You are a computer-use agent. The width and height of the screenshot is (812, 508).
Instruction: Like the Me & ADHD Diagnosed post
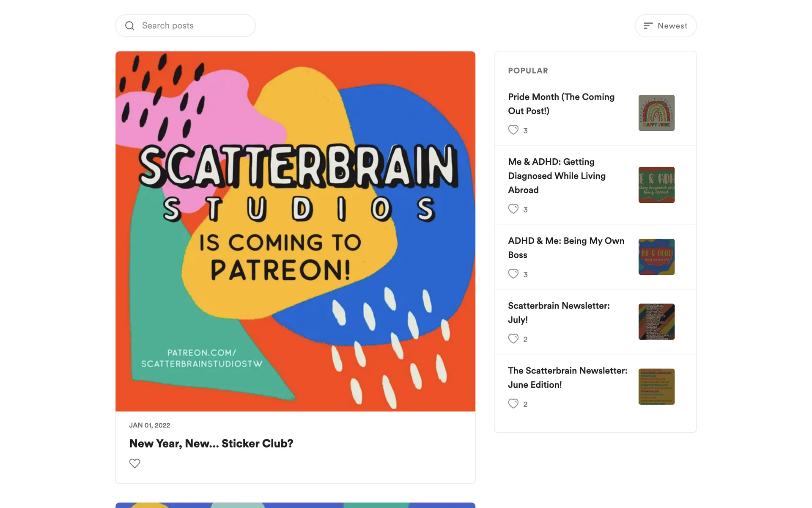(x=513, y=209)
